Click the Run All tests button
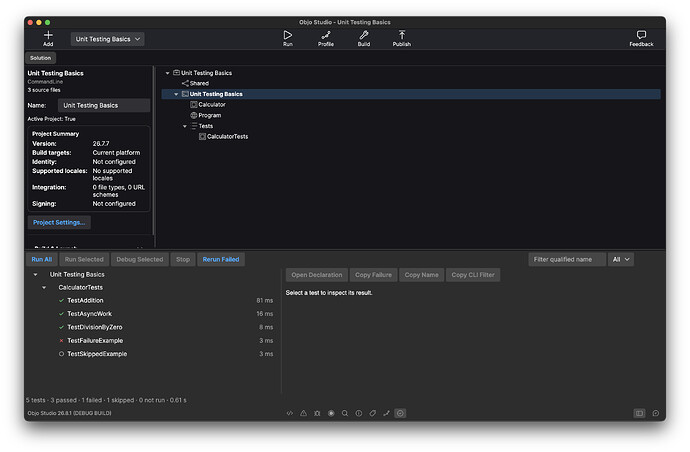 (x=42, y=260)
